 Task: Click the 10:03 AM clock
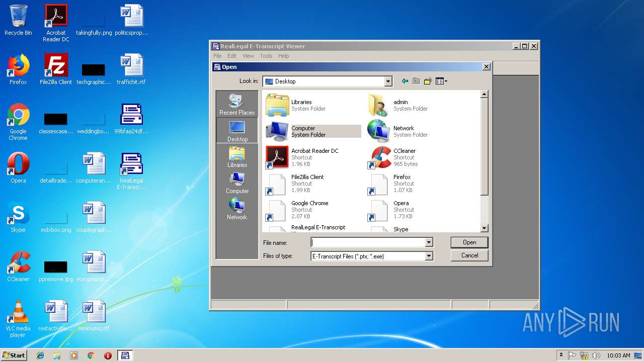(x=618, y=355)
